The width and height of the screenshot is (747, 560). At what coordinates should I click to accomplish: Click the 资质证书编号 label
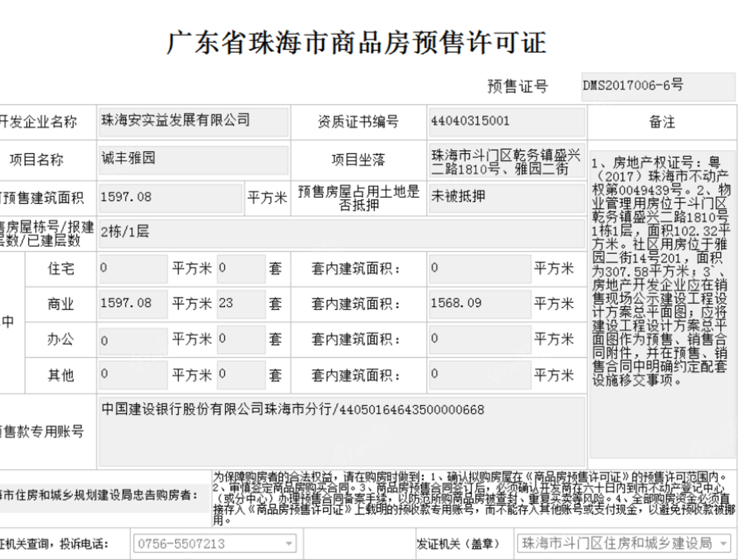point(358,123)
